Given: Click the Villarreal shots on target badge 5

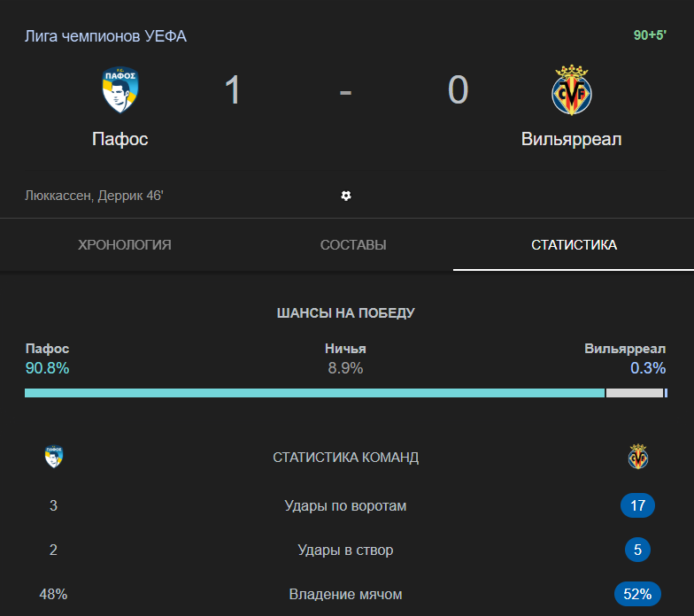Looking at the screenshot, I should pos(637,550).
